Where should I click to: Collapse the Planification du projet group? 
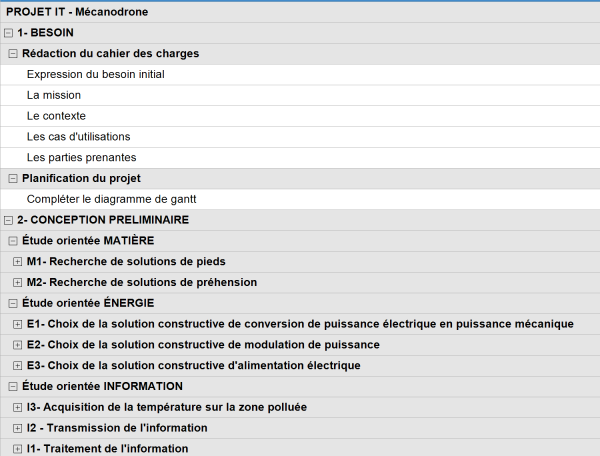(13, 179)
